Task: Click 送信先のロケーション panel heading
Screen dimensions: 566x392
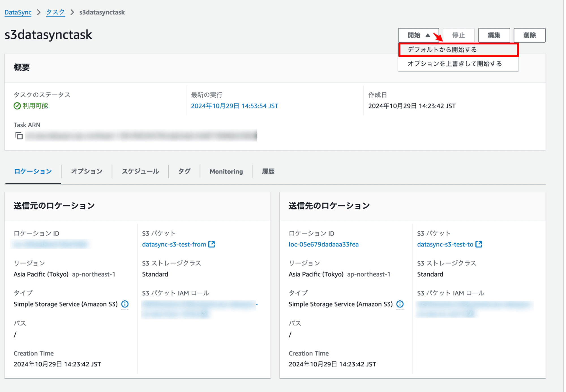Action: coord(329,206)
